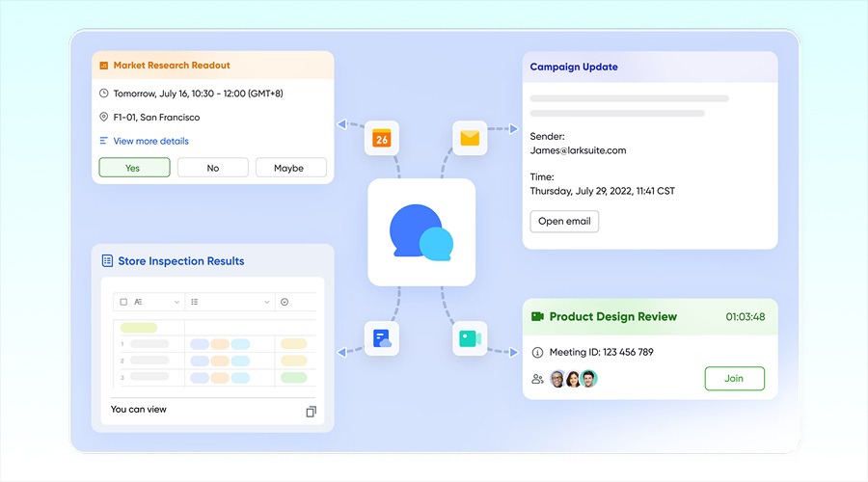Click the list icon in the second column header

coord(194,302)
